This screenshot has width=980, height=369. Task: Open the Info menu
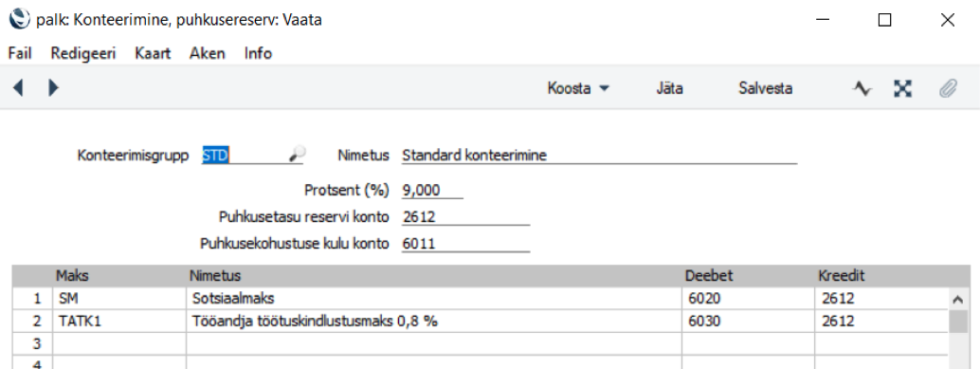[x=258, y=53]
